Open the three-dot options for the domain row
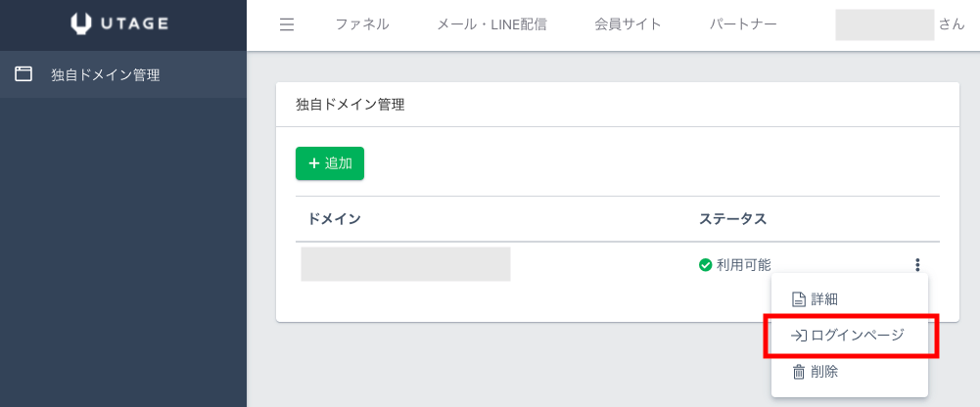This screenshot has height=407, width=980. [917, 264]
